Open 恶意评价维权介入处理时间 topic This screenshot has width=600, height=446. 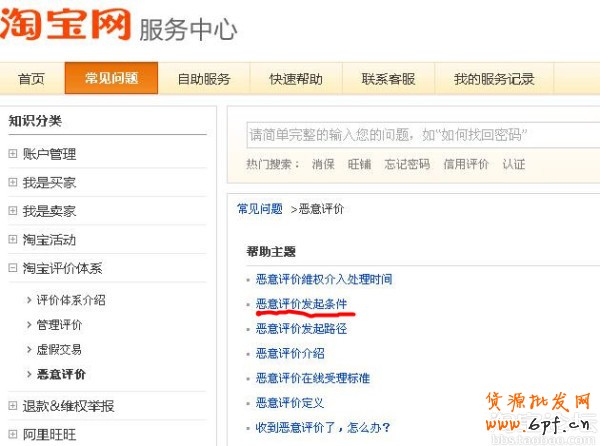(x=324, y=279)
